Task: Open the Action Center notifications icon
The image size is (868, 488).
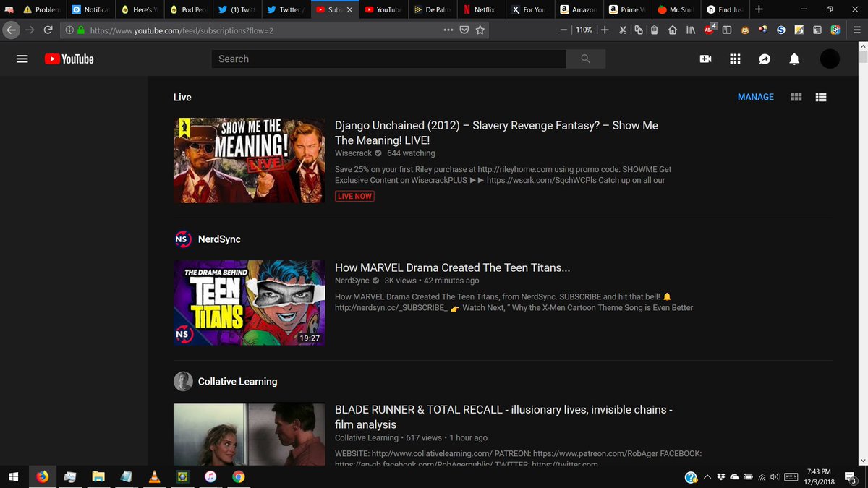Action: click(x=851, y=477)
